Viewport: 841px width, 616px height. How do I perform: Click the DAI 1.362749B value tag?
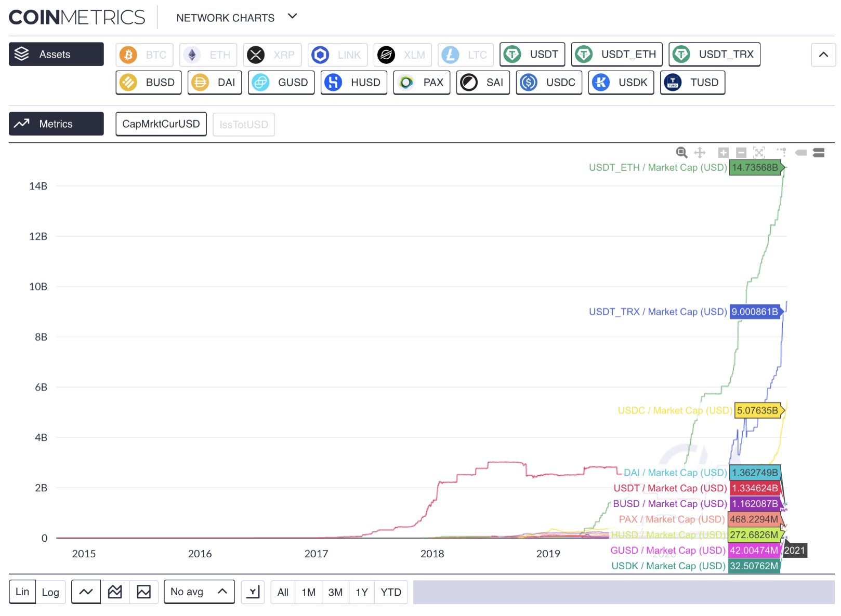pos(755,473)
